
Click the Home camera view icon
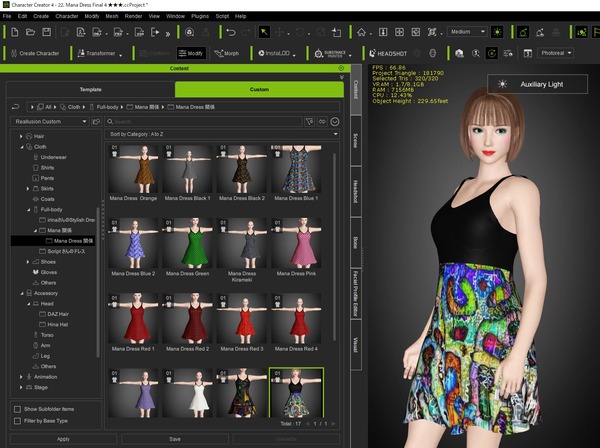coord(361,32)
